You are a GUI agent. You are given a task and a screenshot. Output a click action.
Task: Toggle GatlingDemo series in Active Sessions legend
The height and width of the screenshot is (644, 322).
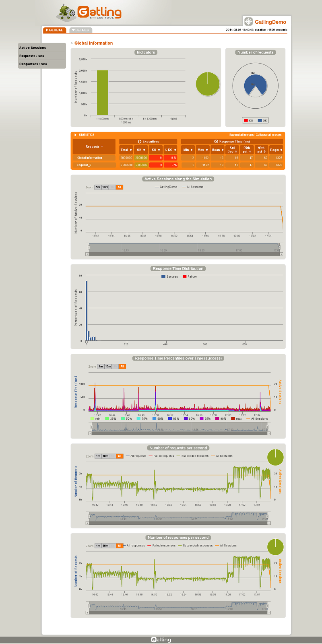166,187
